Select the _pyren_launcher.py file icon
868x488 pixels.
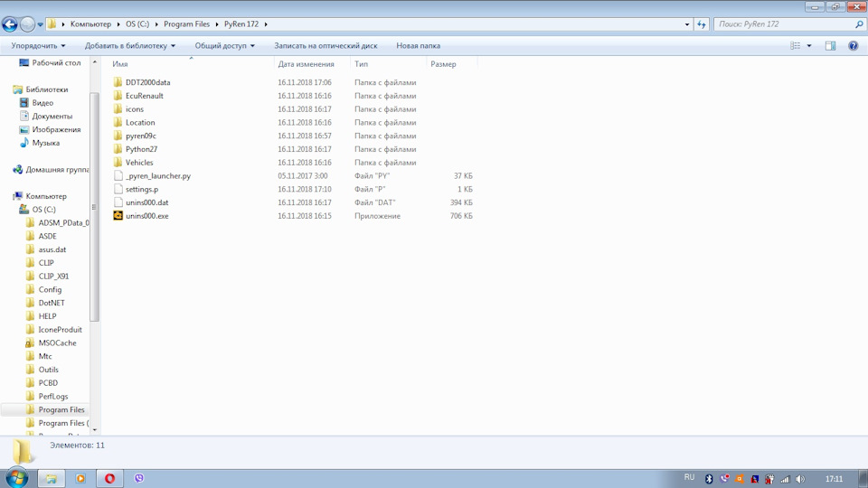[118, 176]
